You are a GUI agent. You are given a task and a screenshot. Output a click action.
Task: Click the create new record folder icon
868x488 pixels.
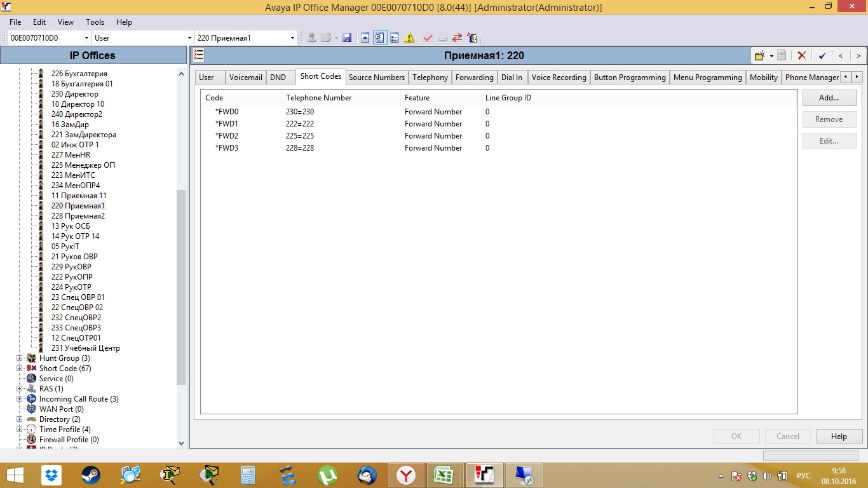[759, 56]
